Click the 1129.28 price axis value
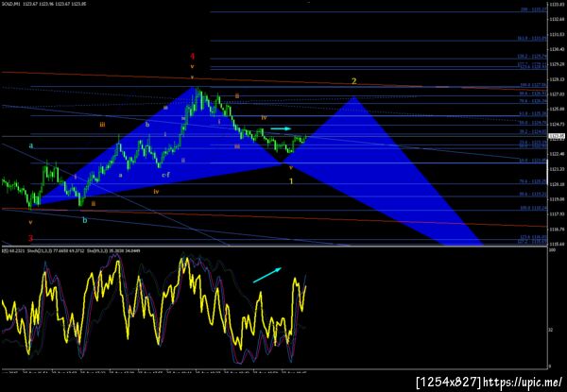This screenshot has width=567, height=392. click(558, 64)
